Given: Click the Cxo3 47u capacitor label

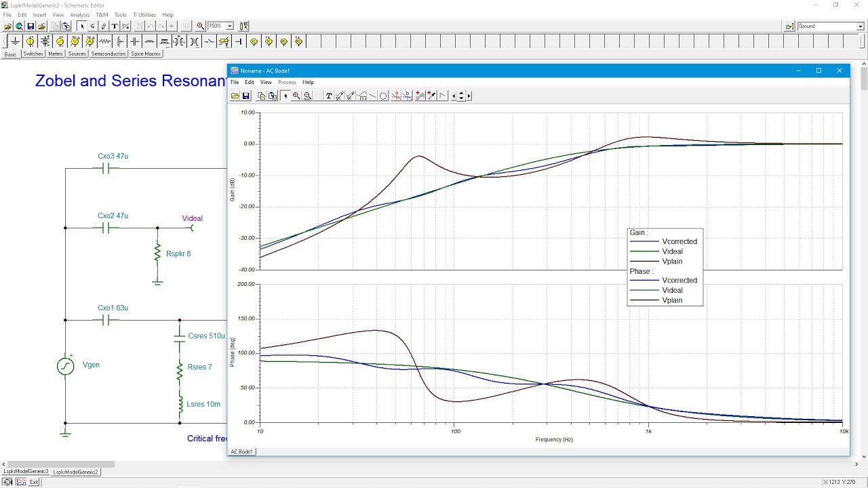Looking at the screenshot, I should pyautogui.click(x=113, y=156).
